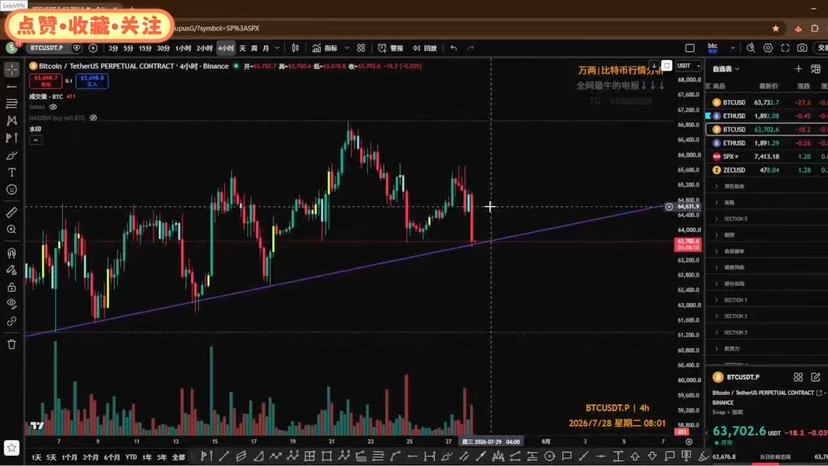Set the time range to 全部
The width and height of the screenshot is (828, 466).
point(178,457)
